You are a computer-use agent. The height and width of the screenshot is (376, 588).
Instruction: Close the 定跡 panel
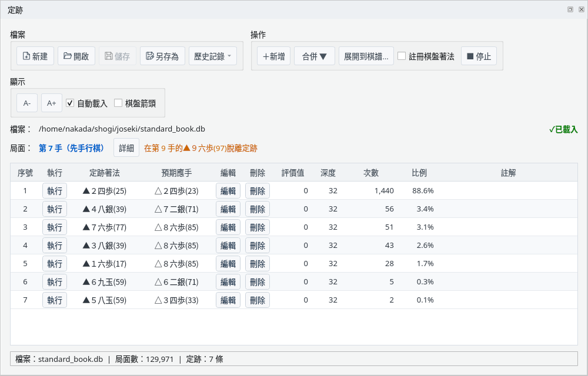tap(582, 10)
